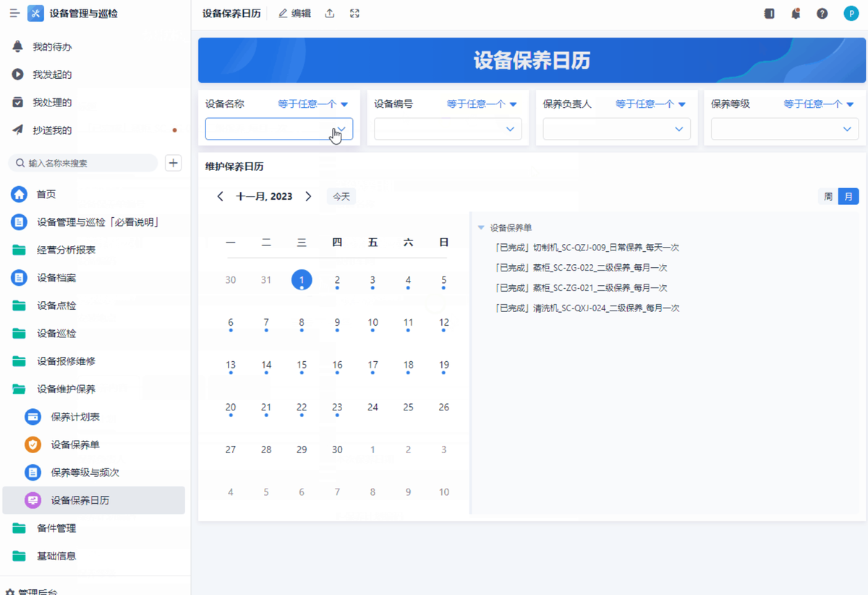The width and height of the screenshot is (868, 595).
Task: Click the 十一月, 2023 month title
Action: [x=264, y=196]
